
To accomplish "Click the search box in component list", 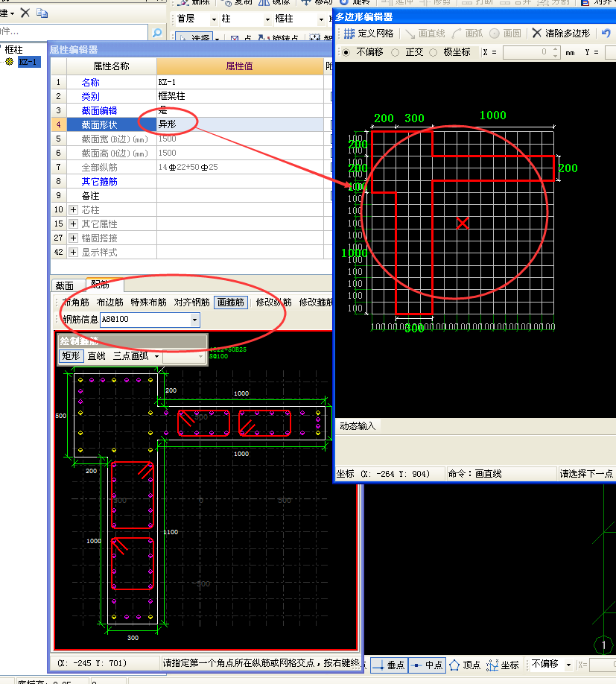I will (x=74, y=32).
